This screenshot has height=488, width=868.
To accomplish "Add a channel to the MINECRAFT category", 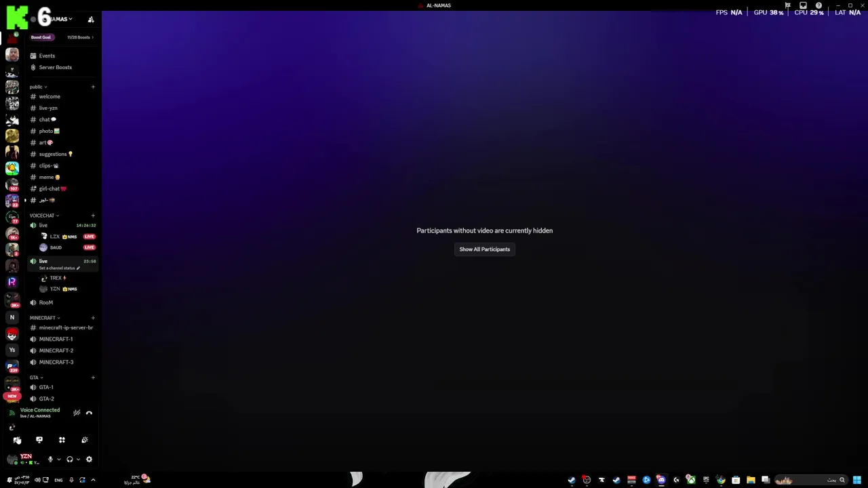I will 93,318.
